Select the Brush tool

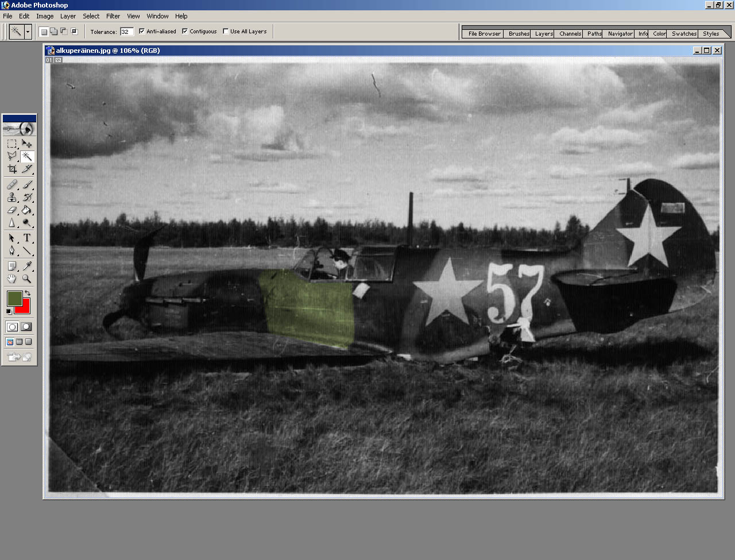coord(27,185)
